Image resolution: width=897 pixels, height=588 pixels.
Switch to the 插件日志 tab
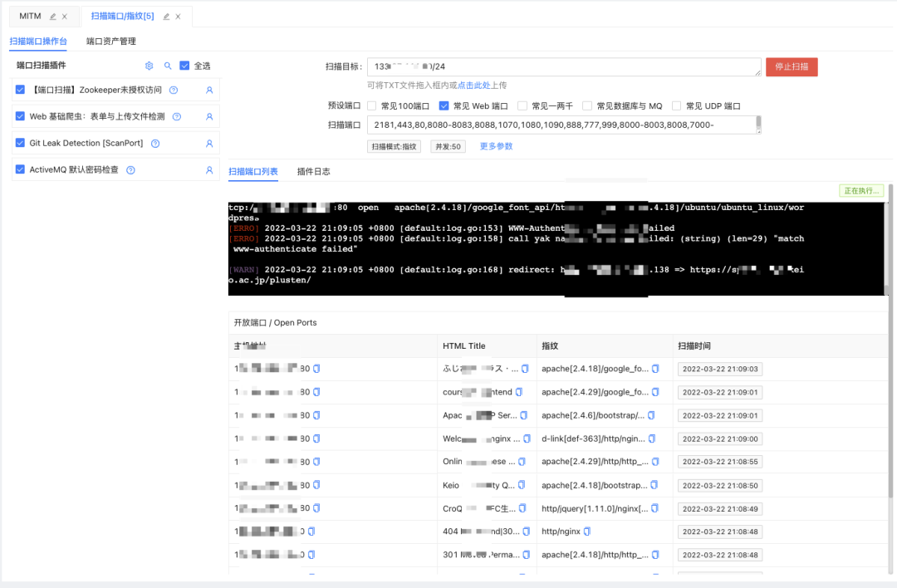coord(313,172)
